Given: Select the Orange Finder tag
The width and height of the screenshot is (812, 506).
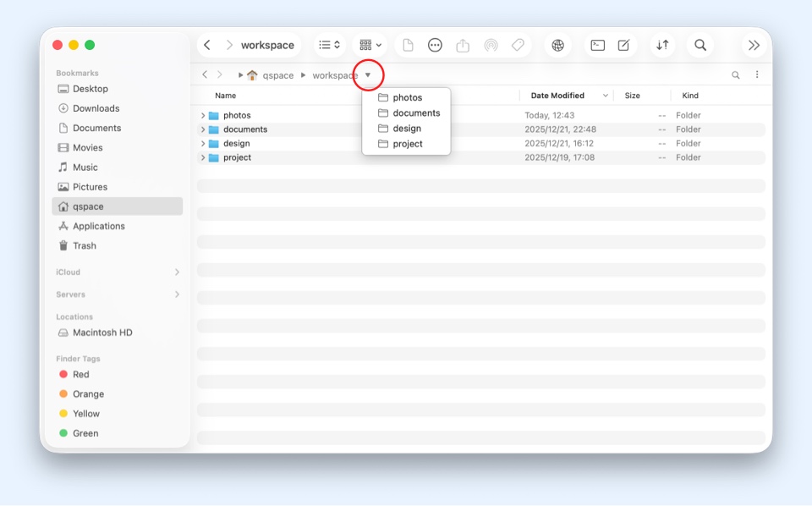Looking at the screenshot, I should pyautogui.click(x=88, y=394).
